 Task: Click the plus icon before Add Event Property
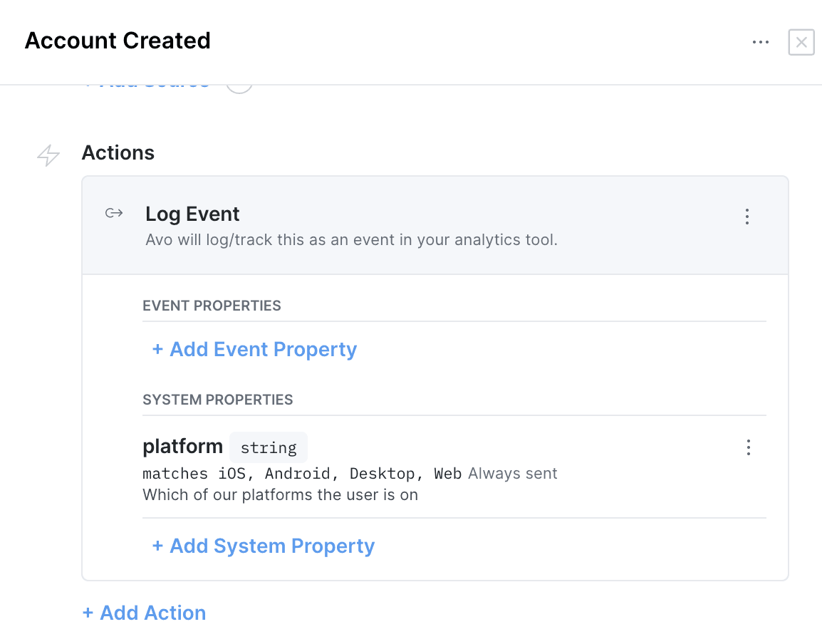[x=157, y=349]
